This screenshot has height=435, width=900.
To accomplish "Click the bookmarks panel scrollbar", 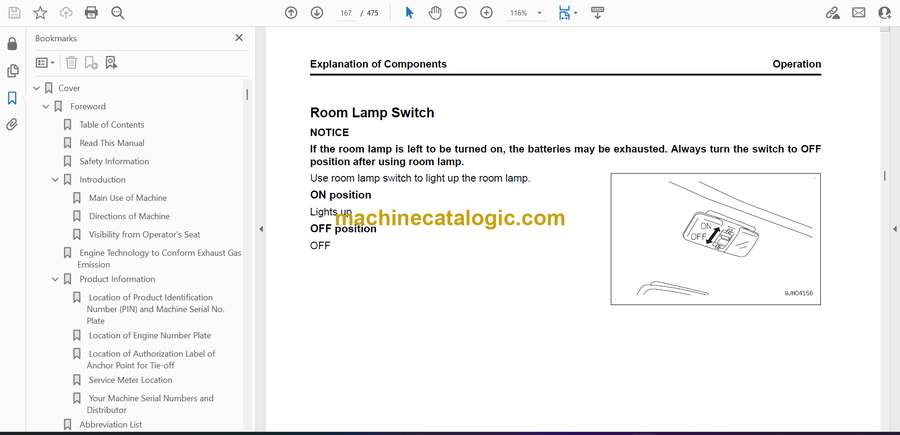I will pos(247,95).
